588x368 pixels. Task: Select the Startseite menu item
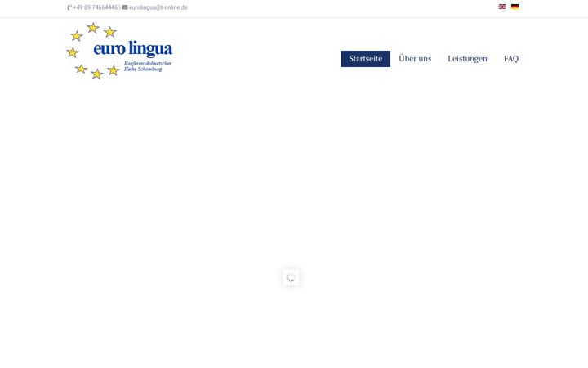[x=365, y=59]
